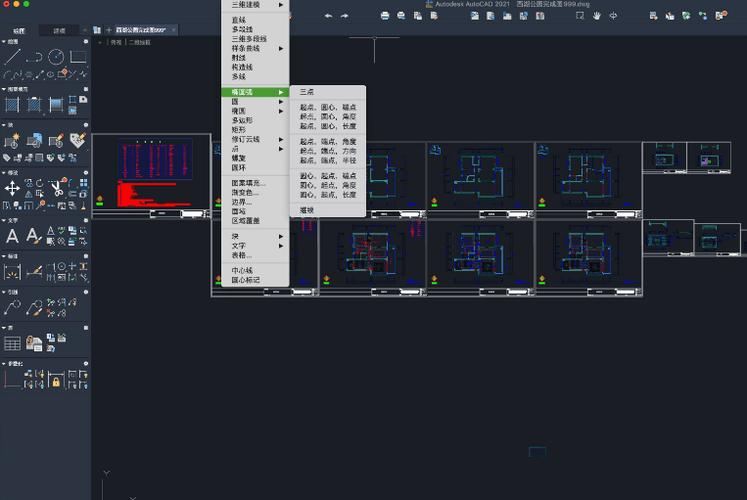Lock UI via the padlock icon

click(x=56, y=381)
